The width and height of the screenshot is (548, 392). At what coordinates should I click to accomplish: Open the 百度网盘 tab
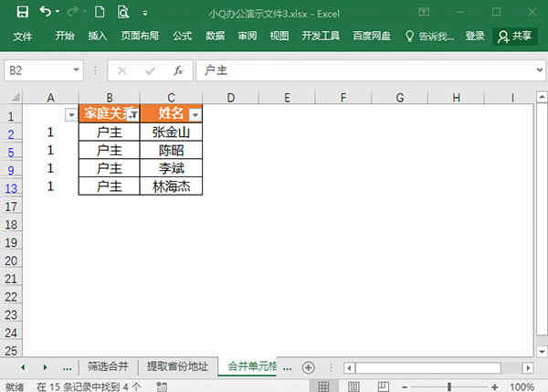372,36
